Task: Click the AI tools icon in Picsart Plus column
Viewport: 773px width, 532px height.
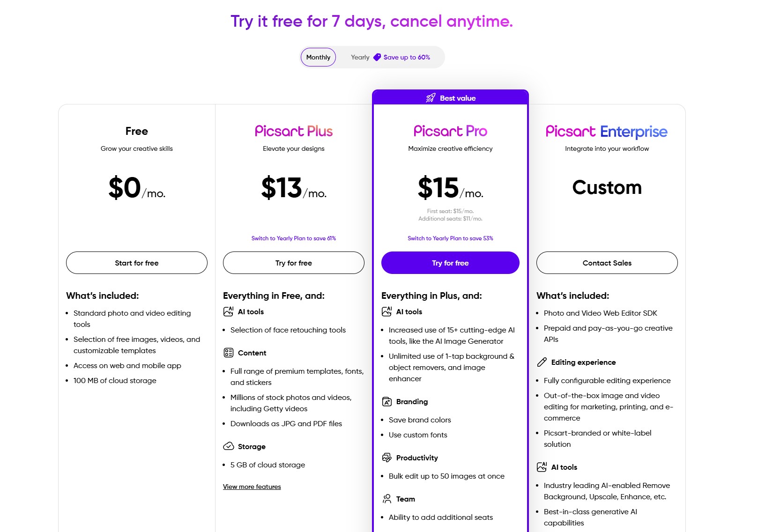Action: point(228,310)
